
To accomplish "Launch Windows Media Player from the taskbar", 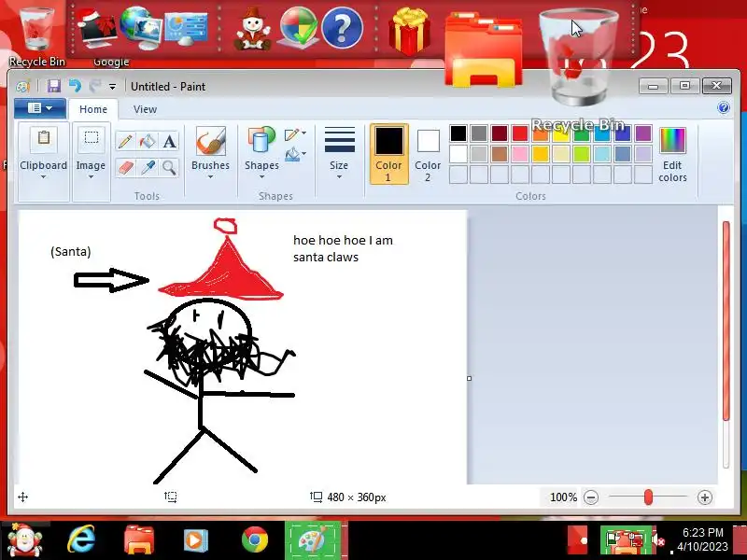I will pyautogui.click(x=196, y=541).
